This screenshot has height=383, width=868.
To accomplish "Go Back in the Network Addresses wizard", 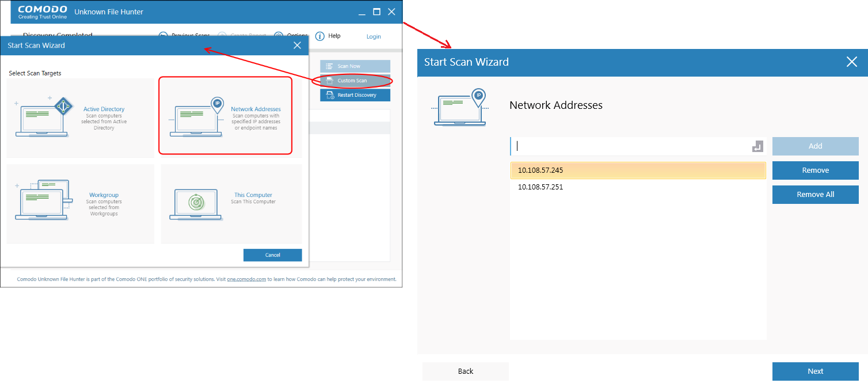I will [466, 371].
